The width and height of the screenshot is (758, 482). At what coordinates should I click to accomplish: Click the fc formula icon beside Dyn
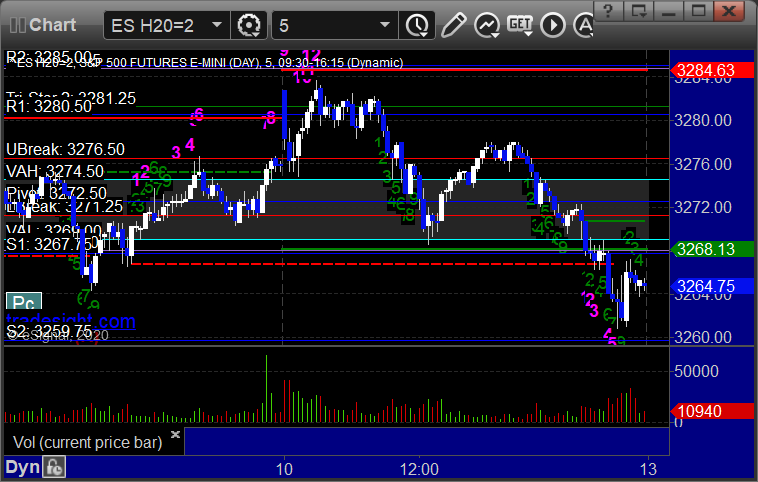[x=54, y=467]
